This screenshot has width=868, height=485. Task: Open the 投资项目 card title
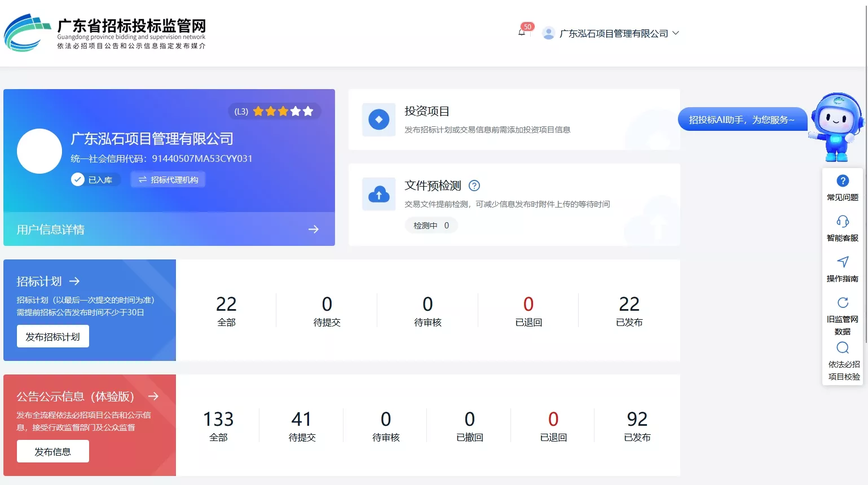427,111
